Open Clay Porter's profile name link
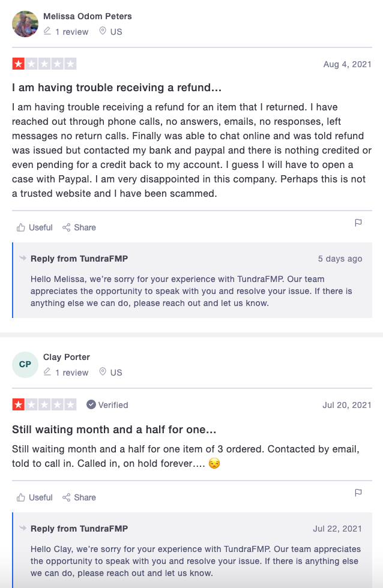 coord(67,357)
